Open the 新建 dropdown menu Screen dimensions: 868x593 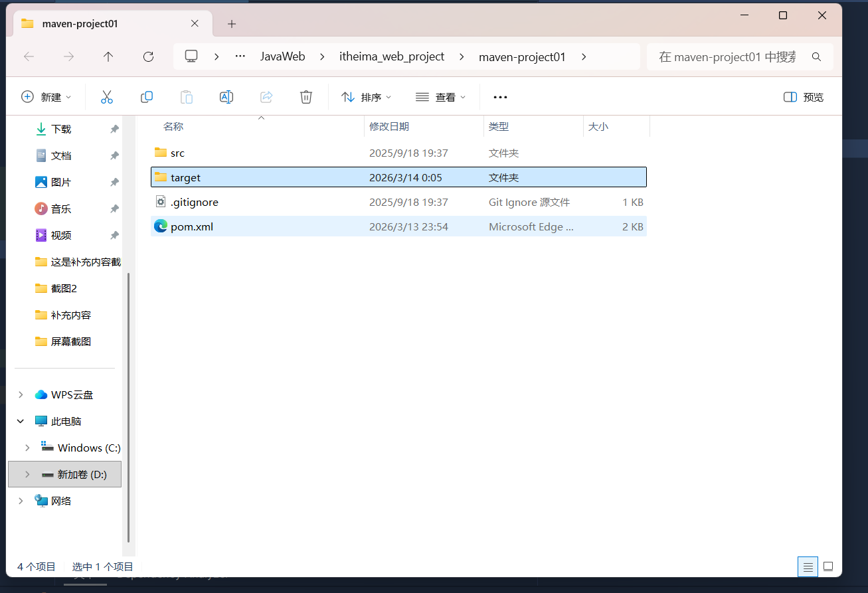46,97
